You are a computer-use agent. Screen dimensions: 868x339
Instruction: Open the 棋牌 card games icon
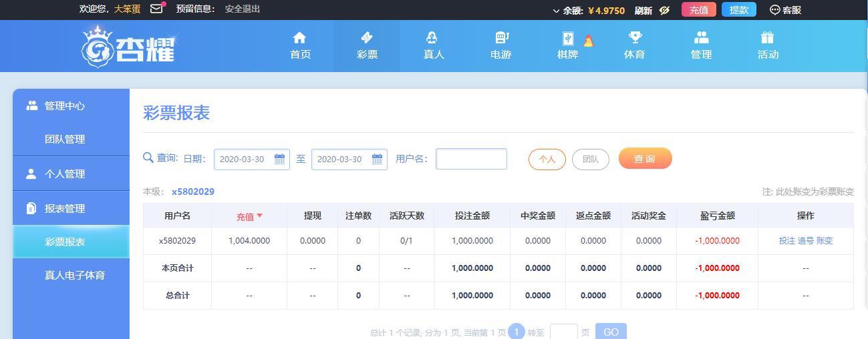pyautogui.click(x=567, y=39)
